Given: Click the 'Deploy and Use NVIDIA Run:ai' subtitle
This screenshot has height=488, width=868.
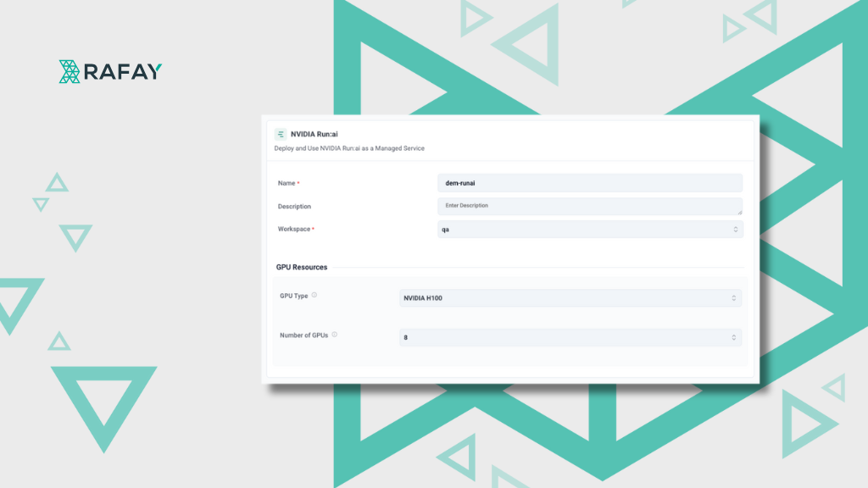Looking at the screenshot, I should (349, 148).
